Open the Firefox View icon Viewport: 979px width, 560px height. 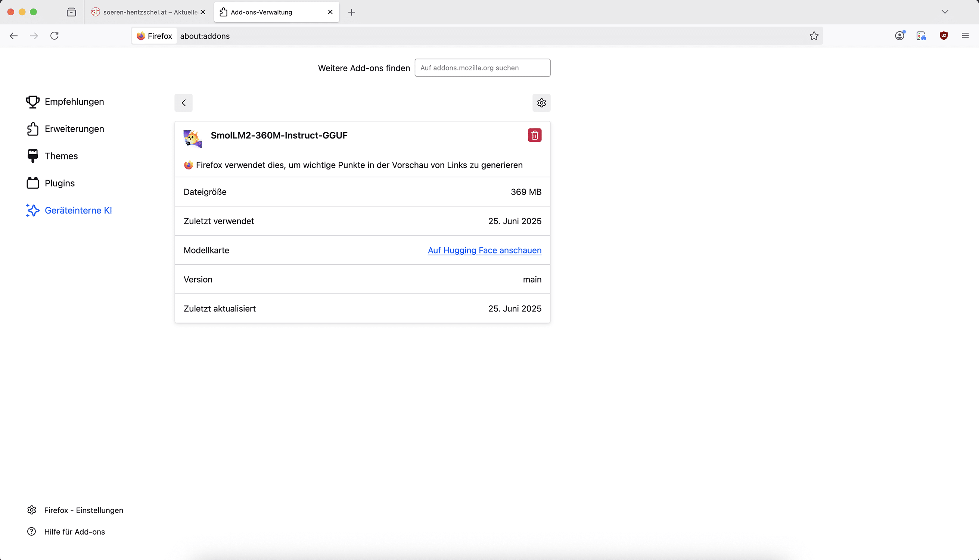pos(71,12)
